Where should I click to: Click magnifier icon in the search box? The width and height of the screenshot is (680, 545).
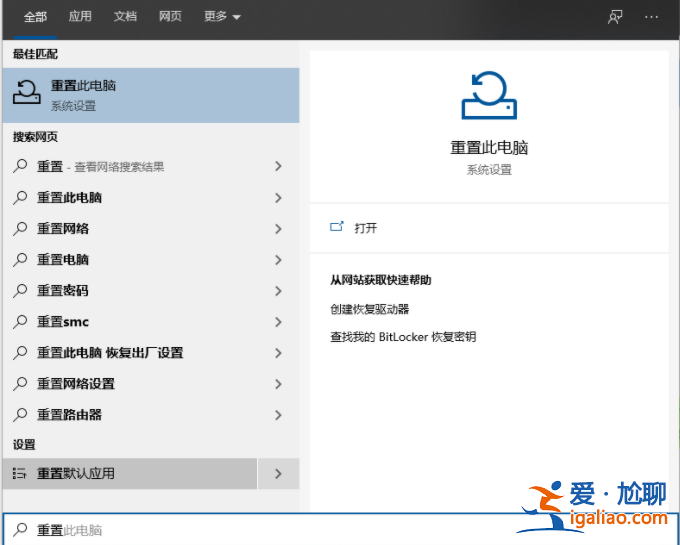pos(20,529)
